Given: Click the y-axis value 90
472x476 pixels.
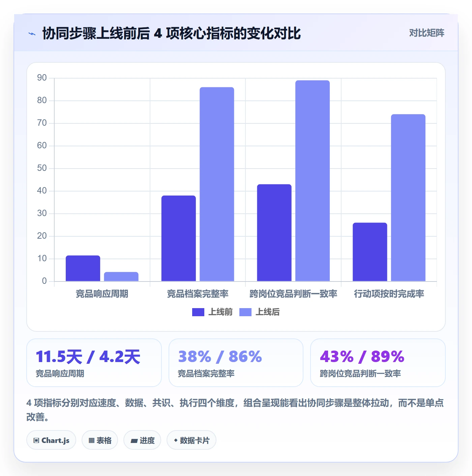Looking at the screenshot, I should tap(42, 78).
